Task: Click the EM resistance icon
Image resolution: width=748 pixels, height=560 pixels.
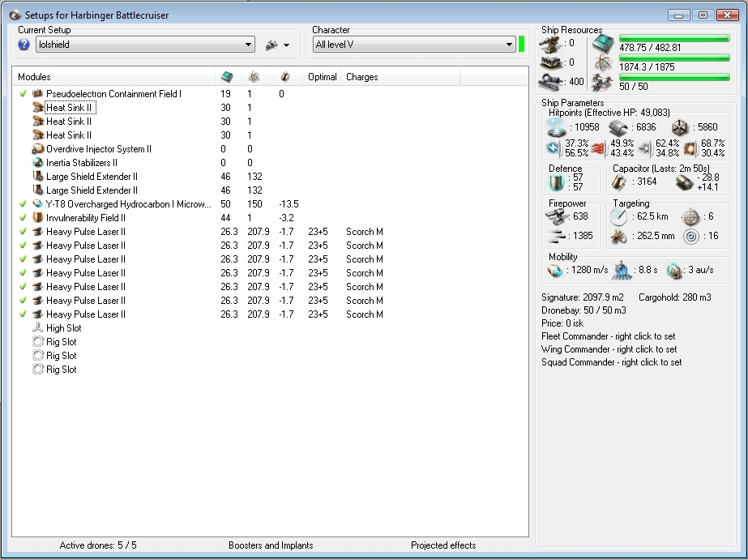Action: click(x=554, y=148)
